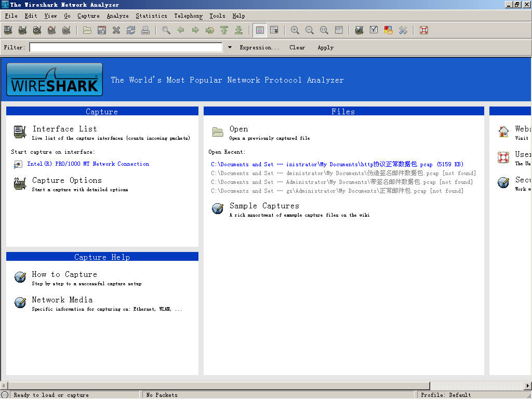Click Help lifebuoy toolbar icon
The height and width of the screenshot is (399, 532).
[424, 30]
